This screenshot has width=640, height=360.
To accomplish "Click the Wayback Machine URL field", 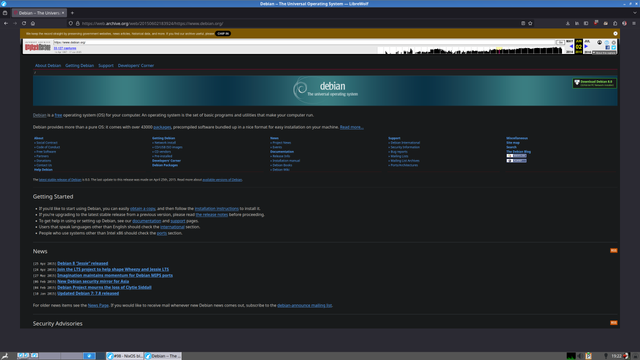I will coord(303,42).
